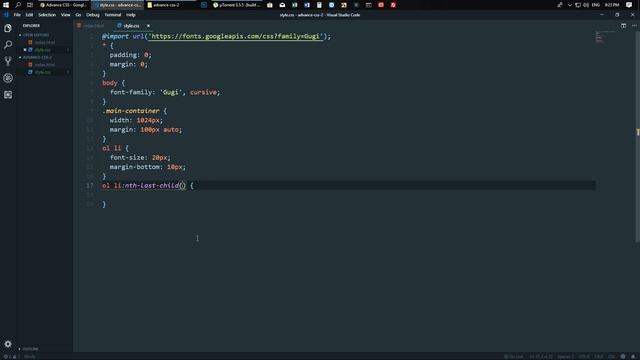Open the Terminal menu

[x=113, y=15]
